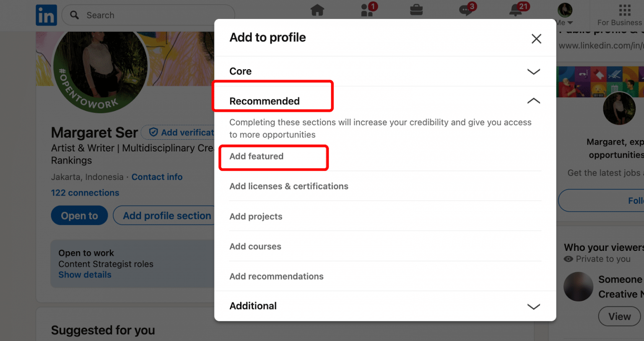This screenshot has width=644, height=341.
Task: Expand the Core section
Action: 385,71
